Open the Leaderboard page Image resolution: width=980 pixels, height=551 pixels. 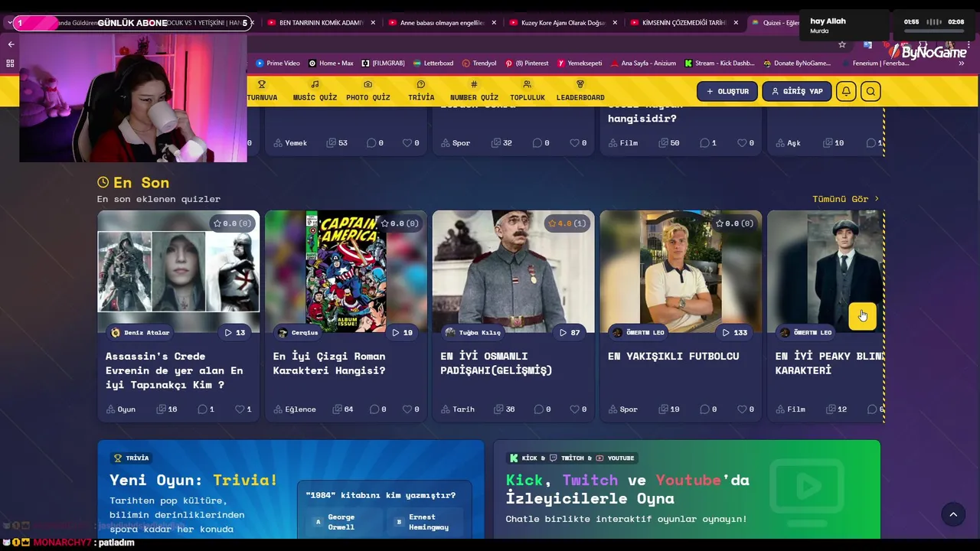coord(580,91)
